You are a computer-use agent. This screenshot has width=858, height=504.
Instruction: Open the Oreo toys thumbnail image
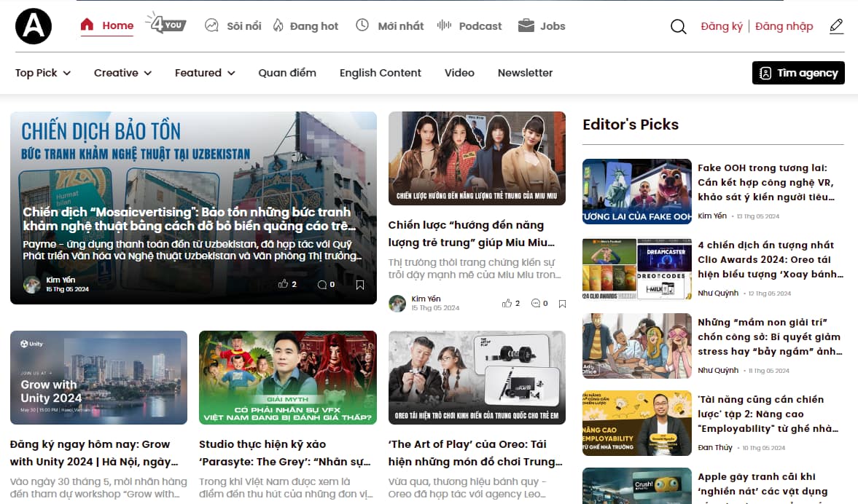(477, 377)
